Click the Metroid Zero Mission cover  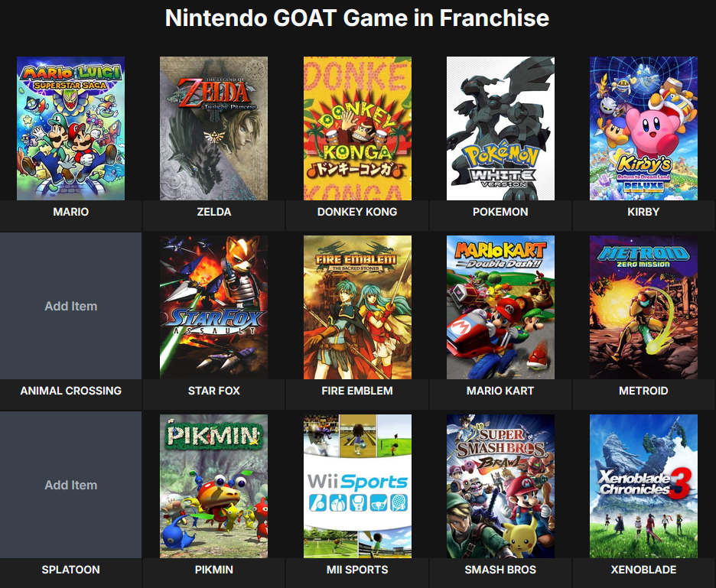click(643, 307)
